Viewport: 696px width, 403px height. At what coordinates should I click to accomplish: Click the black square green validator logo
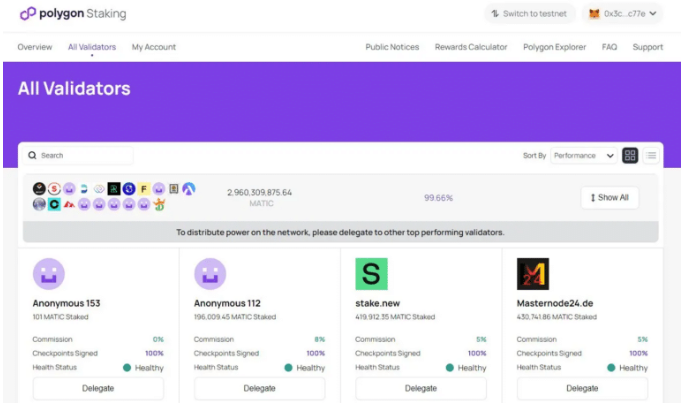click(114, 189)
